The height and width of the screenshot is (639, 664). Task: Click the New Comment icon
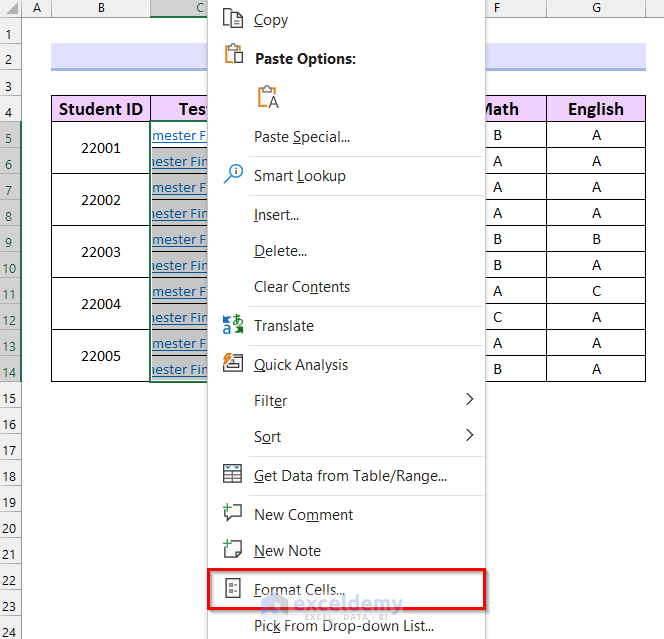233,513
